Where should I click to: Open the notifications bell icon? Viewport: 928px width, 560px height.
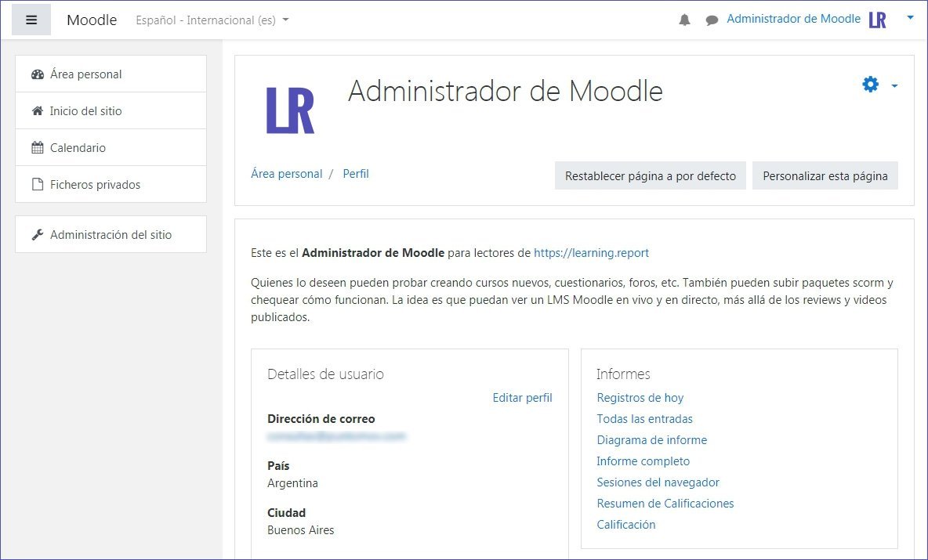point(684,20)
